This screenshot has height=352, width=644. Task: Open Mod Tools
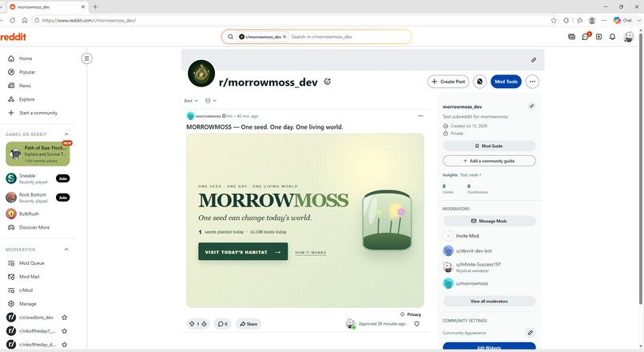click(506, 82)
